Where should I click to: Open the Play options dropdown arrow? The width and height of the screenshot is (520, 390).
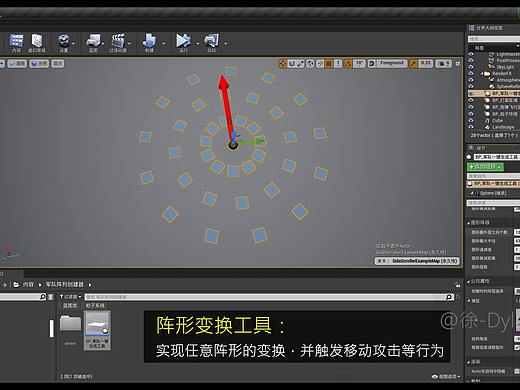coord(197,43)
